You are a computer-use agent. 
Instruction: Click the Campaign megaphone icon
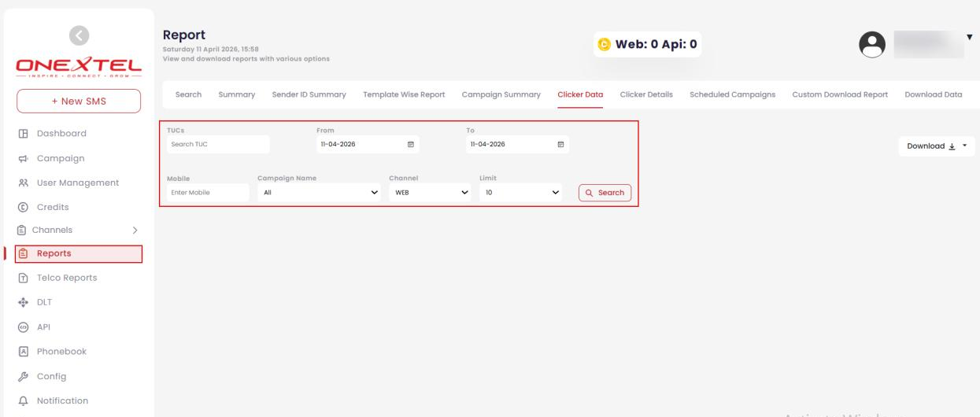pyautogui.click(x=22, y=158)
